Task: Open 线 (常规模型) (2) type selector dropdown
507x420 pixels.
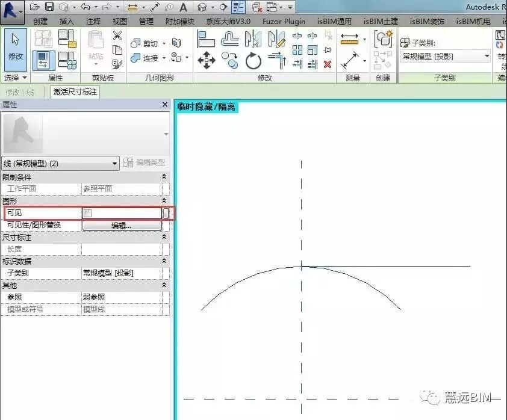Action: coord(60,164)
